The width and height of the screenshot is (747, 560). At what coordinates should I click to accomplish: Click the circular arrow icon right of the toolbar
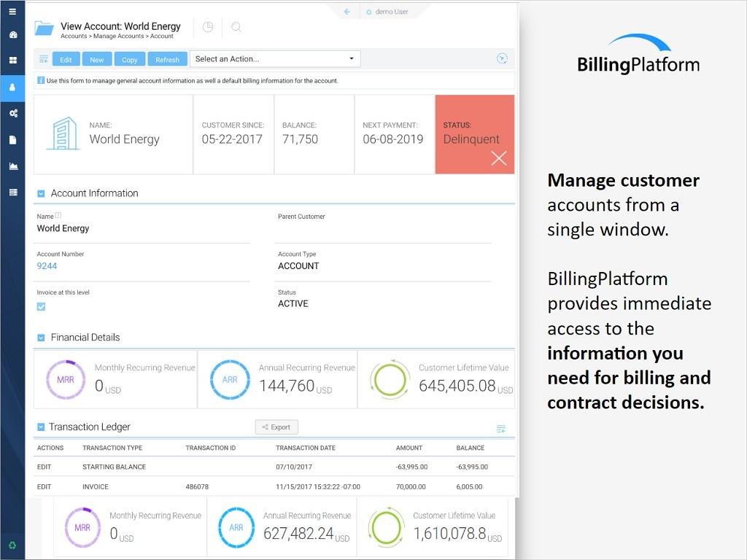502,58
